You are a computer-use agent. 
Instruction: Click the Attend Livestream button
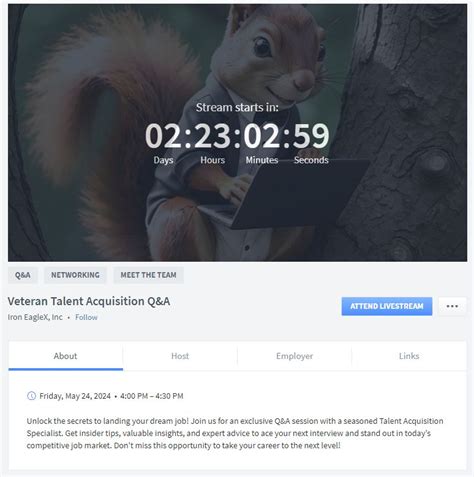[387, 306]
